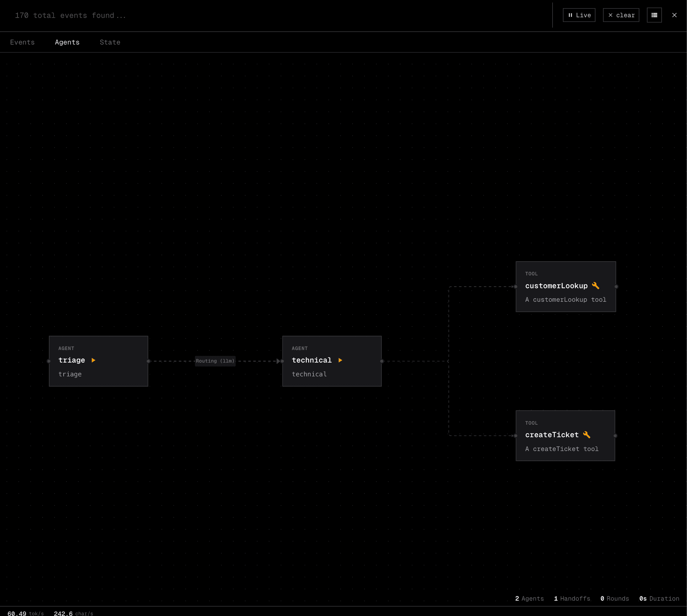Select the technical agent node
This screenshot has width=687, height=616.
pyautogui.click(x=332, y=361)
